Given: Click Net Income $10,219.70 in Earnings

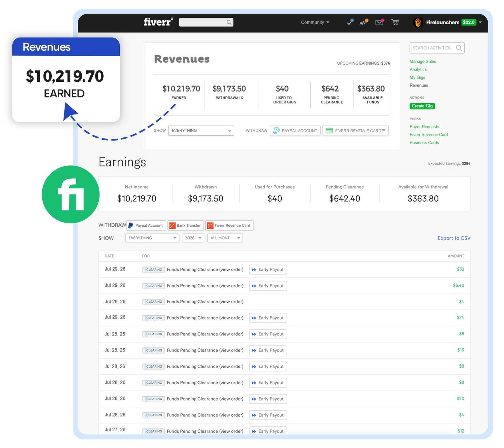Looking at the screenshot, I should [x=137, y=199].
